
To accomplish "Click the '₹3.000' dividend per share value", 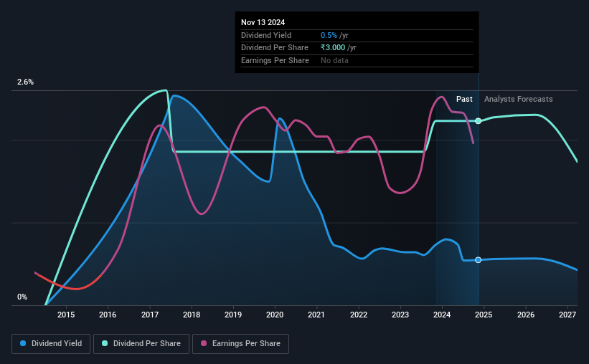I will pyautogui.click(x=333, y=48).
